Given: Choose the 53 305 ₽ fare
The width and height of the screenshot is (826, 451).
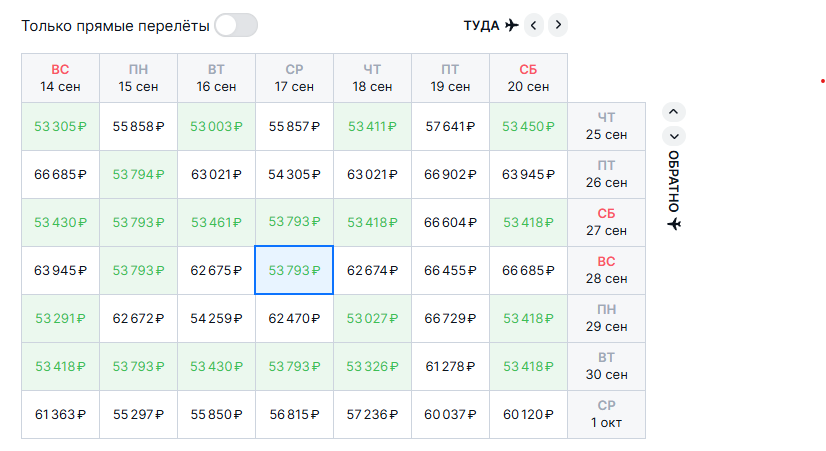Looking at the screenshot, I should click(x=60, y=126).
